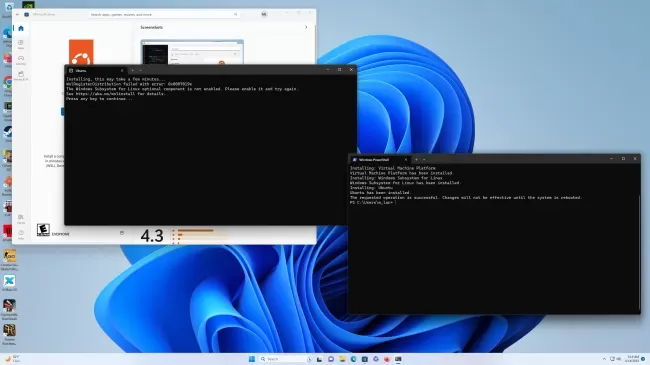The image size is (650, 365).
Task: Open the Help icon in Store sidebar
Action: click(21, 235)
